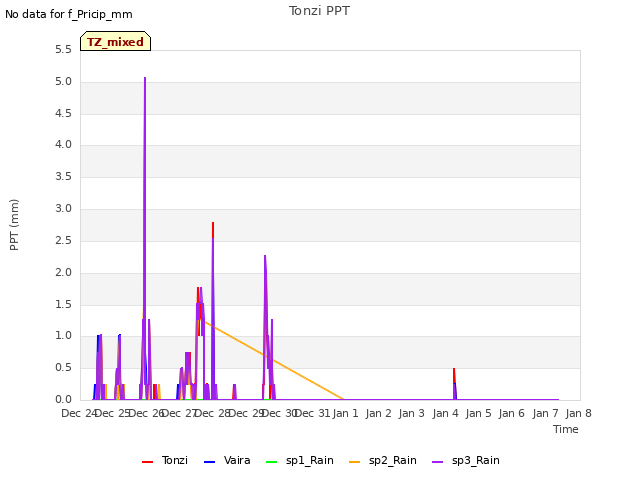640x480 pixels.
Task: Click the 0.0 y-axis tick label
Action: click(63, 399)
